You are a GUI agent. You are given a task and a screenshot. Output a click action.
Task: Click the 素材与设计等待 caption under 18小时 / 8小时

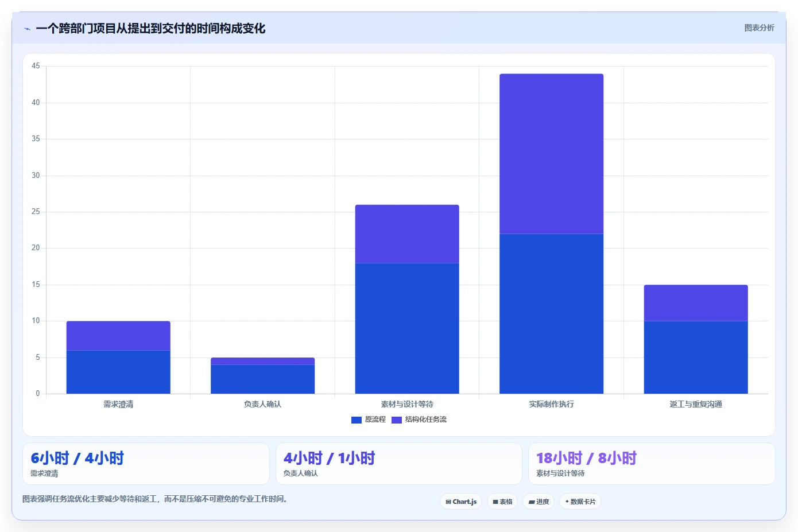(560, 473)
